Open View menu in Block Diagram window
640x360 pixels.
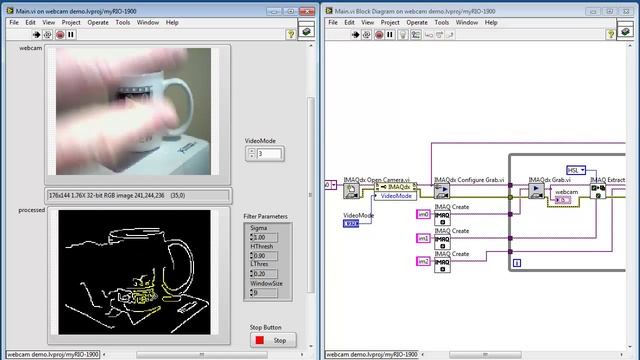click(x=367, y=22)
